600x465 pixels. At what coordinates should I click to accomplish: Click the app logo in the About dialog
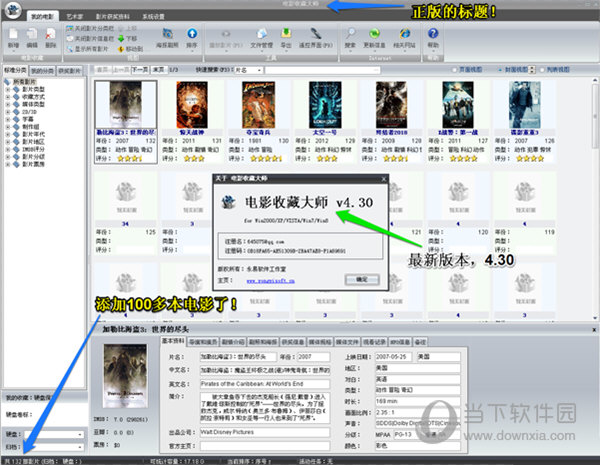[x=228, y=202]
